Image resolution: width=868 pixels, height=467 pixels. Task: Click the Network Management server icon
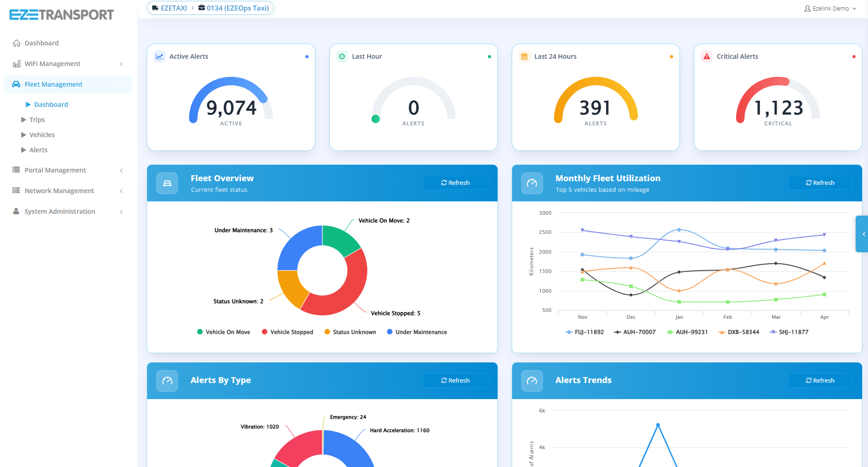[x=16, y=190]
